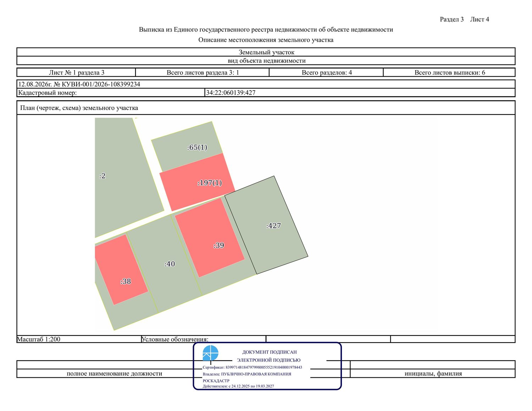Click the 'РОСКАДАСТР' owner name in the stamp
Image resolution: width=532 pixels, height=411 pixels.
(x=216, y=381)
